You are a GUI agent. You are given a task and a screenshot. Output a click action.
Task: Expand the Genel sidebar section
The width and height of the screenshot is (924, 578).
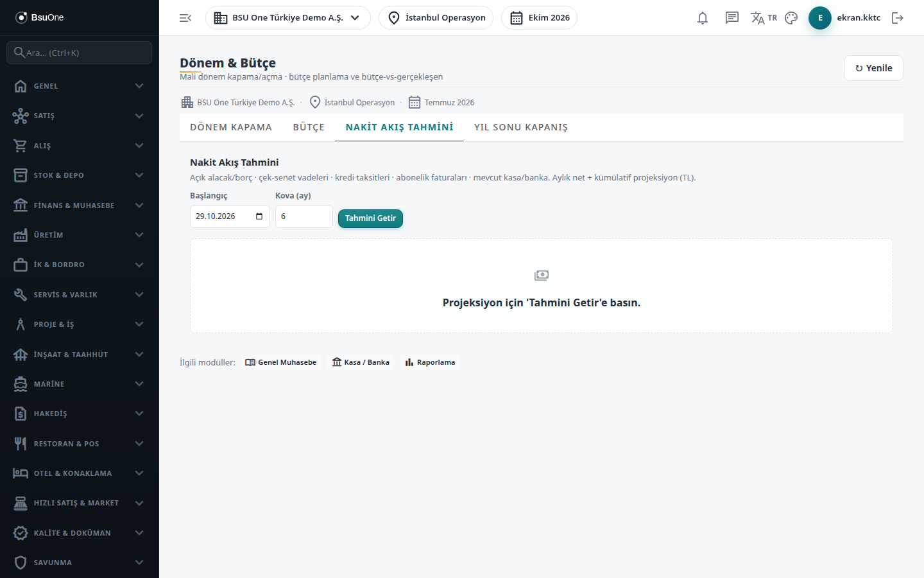pyautogui.click(x=80, y=86)
